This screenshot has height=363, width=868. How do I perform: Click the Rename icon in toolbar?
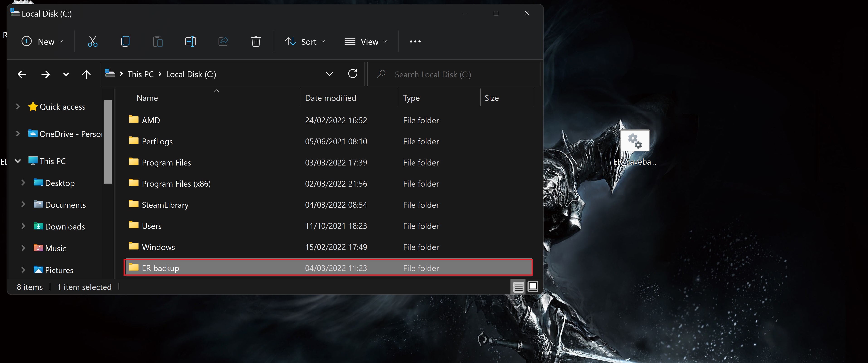click(x=190, y=42)
